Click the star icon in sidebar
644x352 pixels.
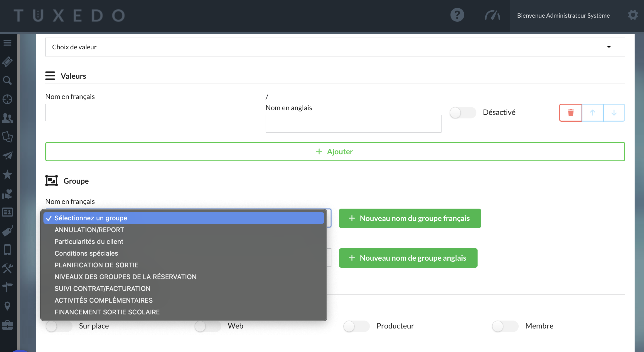pos(7,175)
